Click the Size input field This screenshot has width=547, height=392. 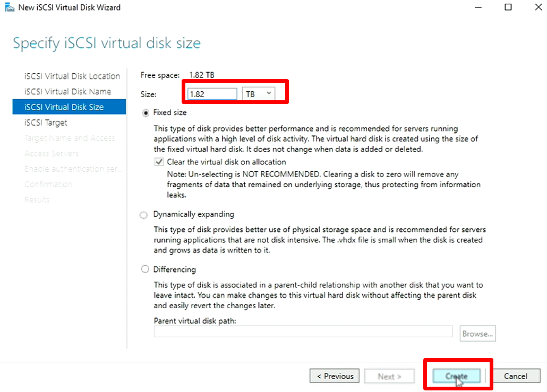pyautogui.click(x=212, y=94)
